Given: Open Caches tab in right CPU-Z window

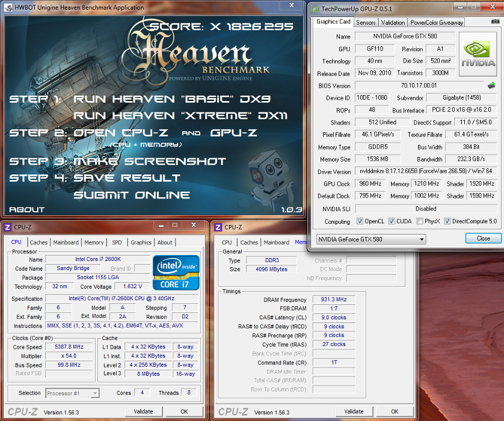Looking at the screenshot, I should tap(249, 242).
